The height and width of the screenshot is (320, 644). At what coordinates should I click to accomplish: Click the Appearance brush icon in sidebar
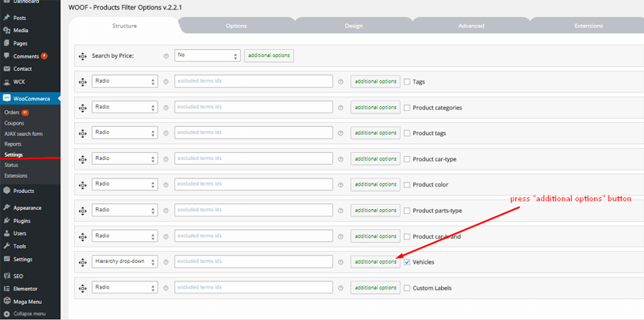pyautogui.click(x=6, y=207)
